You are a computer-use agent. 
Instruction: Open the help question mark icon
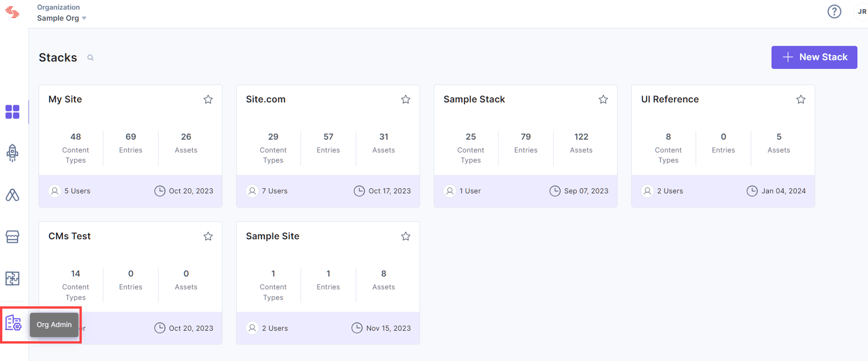point(834,12)
